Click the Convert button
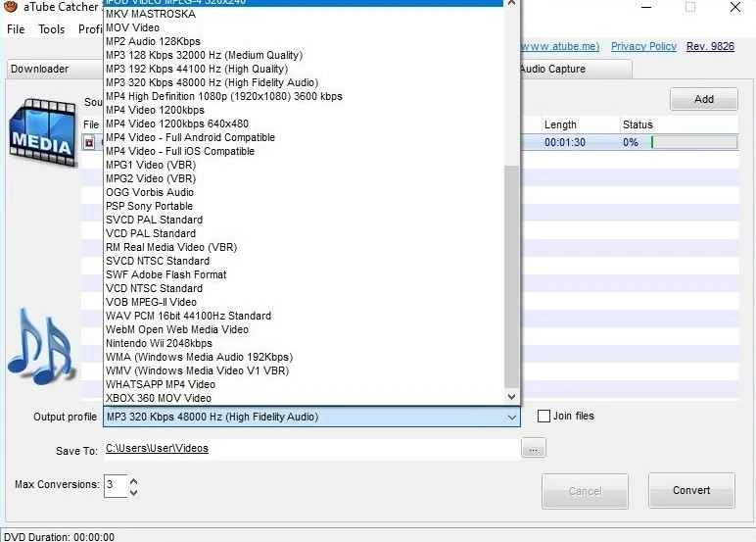 coord(691,490)
